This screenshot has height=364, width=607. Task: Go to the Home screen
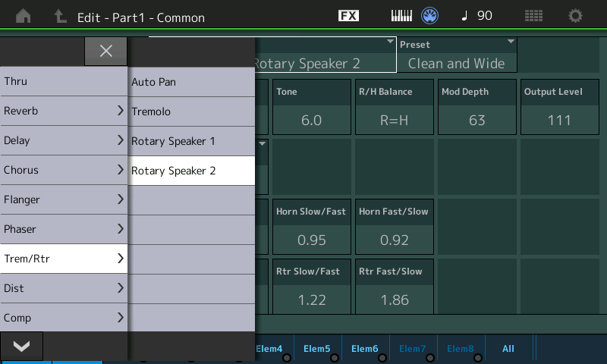pyautogui.click(x=24, y=16)
